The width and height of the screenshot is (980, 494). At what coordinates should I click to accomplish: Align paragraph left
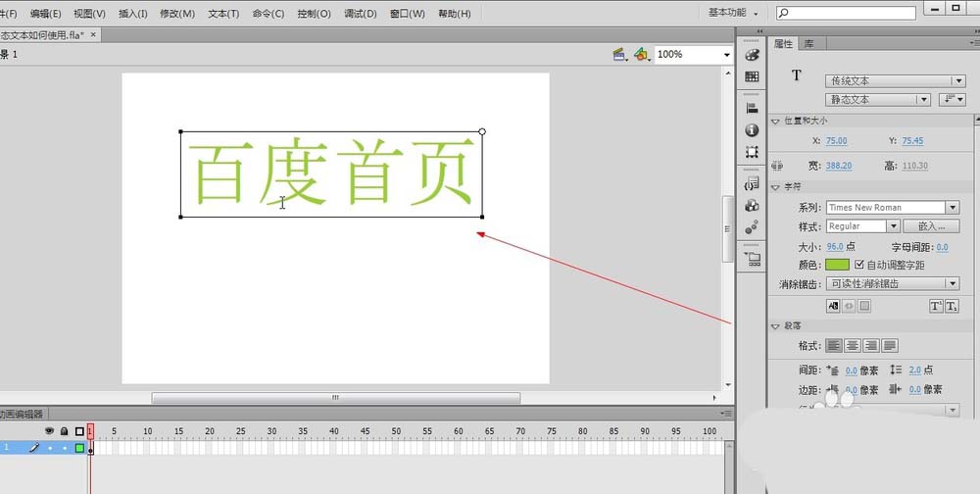tap(834, 345)
